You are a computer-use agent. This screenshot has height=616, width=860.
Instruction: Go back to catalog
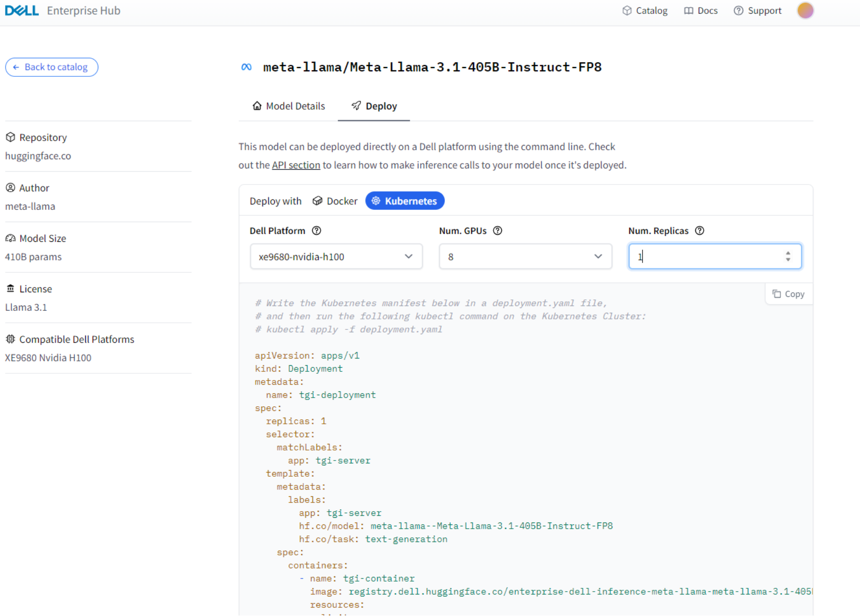click(52, 67)
